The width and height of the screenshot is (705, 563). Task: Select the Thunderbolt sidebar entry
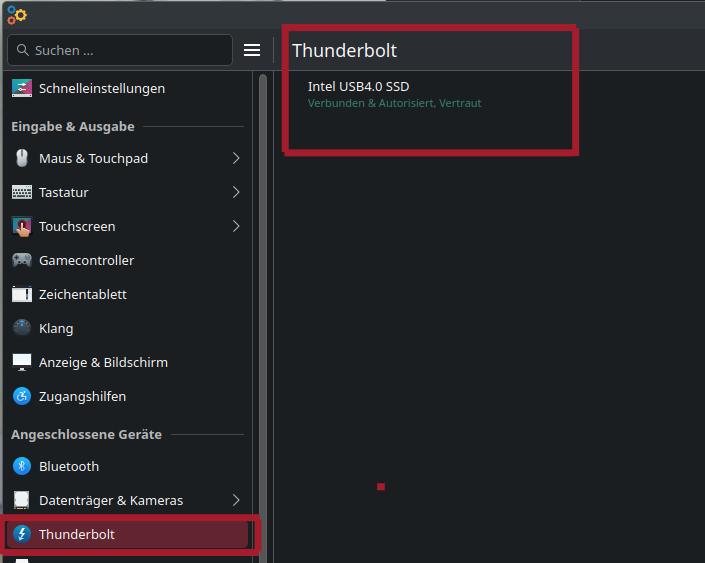tap(128, 534)
